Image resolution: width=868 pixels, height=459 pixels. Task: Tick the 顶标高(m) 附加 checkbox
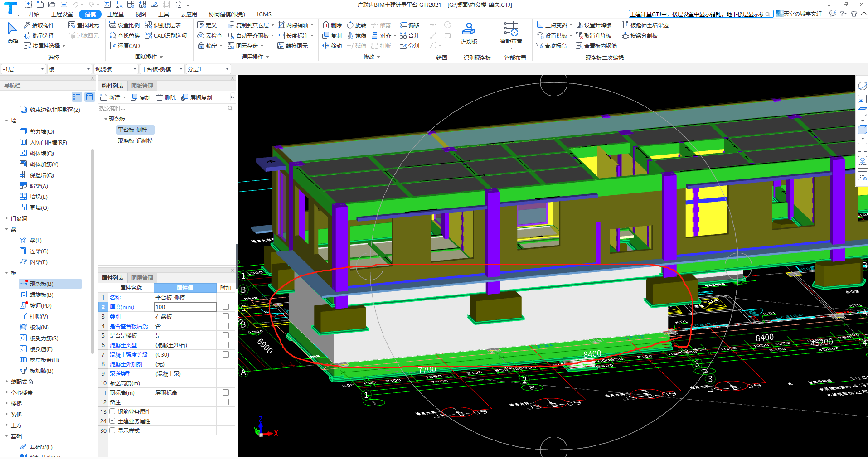pos(226,392)
